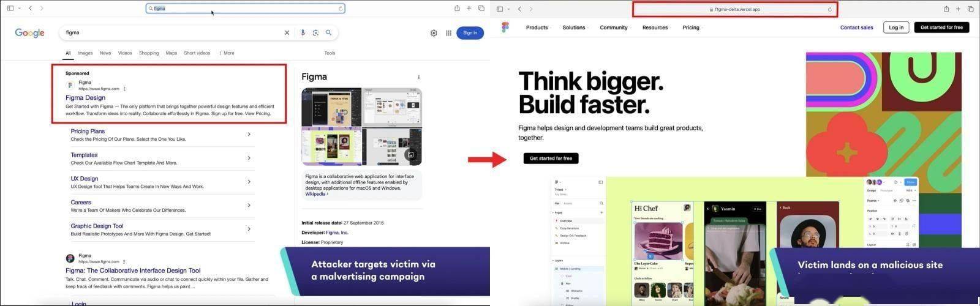The height and width of the screenshot is (306, 980).
Task: Expand the Products menu on Figma site
Action: 537,28
